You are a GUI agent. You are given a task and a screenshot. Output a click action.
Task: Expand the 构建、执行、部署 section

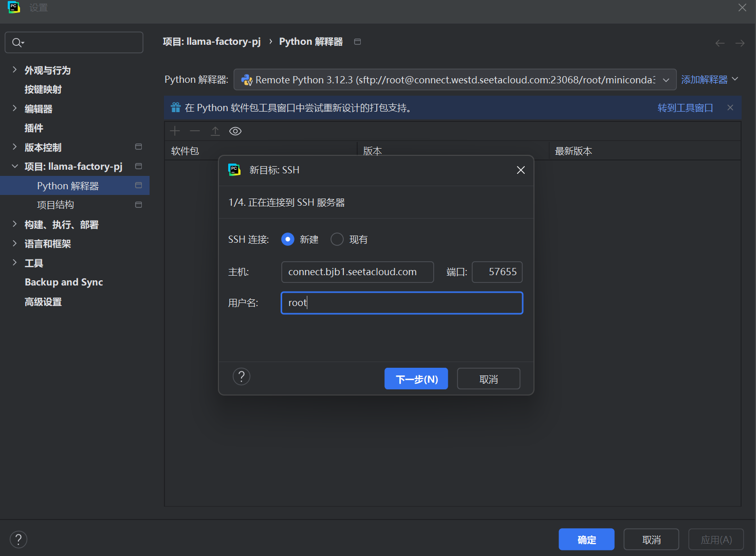point(14,224)
